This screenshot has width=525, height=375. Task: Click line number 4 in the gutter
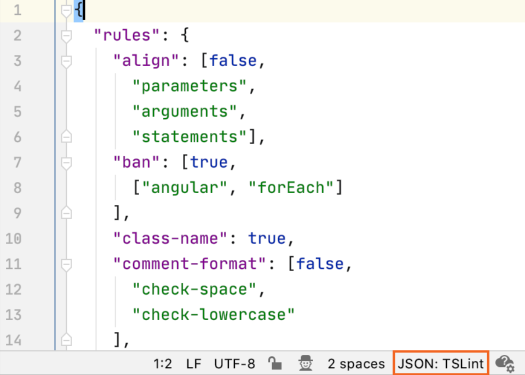(17, 86)
